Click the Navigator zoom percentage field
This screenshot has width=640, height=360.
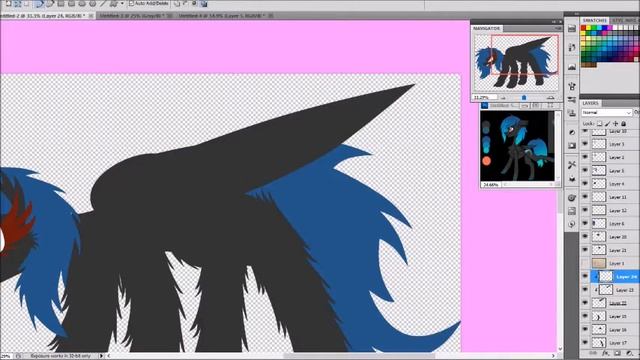pyautogui.click(x=484, y=98)
